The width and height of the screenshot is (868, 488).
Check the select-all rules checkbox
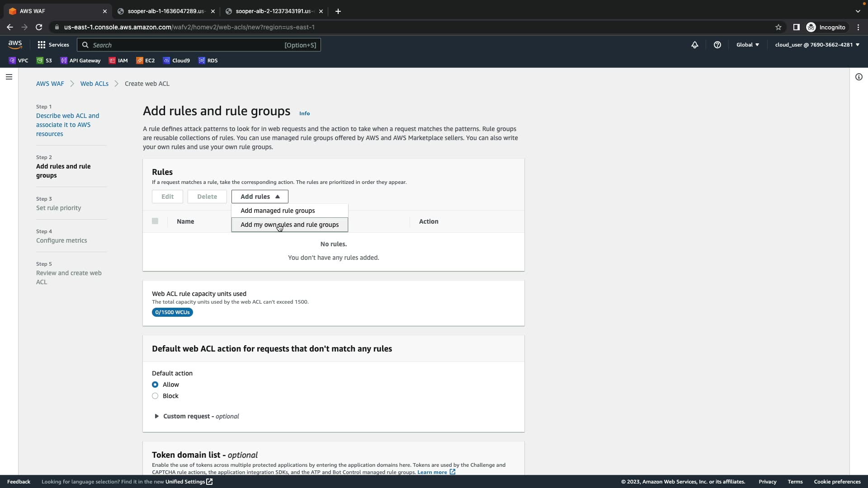pyautogui.click(x=155, y=221)
